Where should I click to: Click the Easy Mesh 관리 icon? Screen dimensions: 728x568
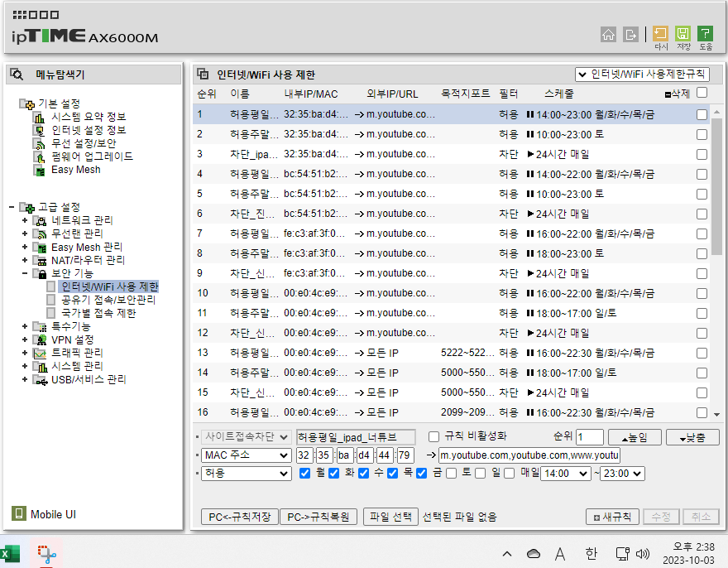pos(40,248)
